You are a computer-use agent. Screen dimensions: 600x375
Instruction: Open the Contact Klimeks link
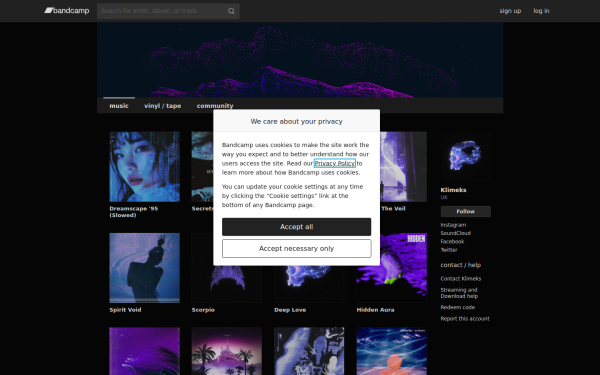[461, 279]
